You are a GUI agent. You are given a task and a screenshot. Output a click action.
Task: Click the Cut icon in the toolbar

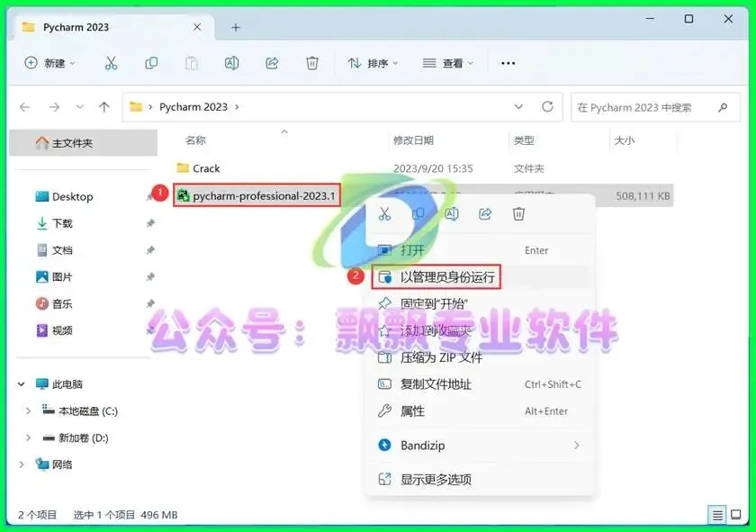pos(111,63)
